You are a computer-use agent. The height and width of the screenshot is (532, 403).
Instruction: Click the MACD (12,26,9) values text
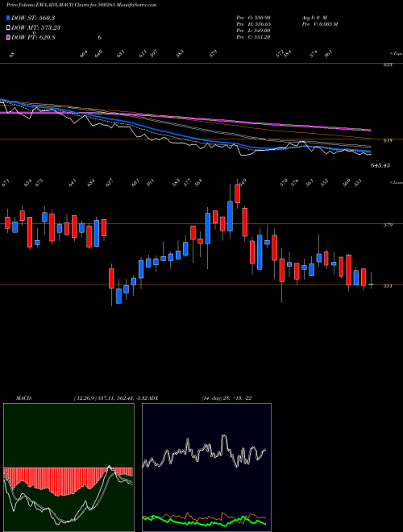(110, 397)
